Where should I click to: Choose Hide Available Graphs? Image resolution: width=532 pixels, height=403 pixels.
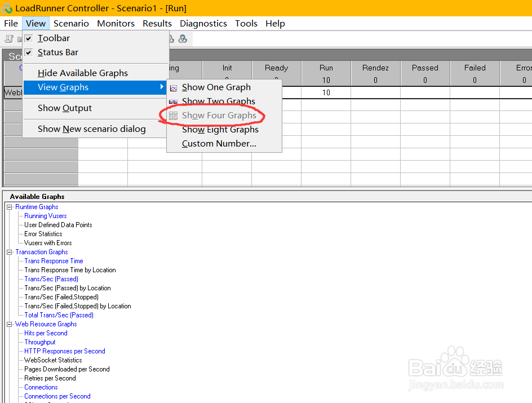pos(96,73)
